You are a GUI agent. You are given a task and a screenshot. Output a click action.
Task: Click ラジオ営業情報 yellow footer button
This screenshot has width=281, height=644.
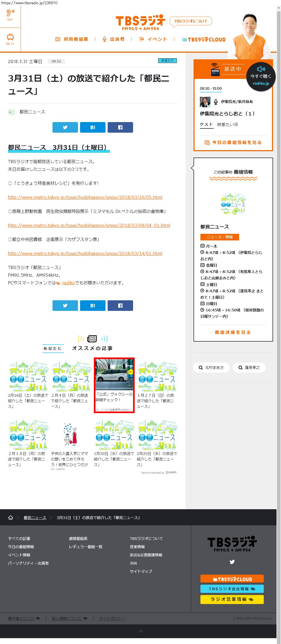(x=232, y=599)
